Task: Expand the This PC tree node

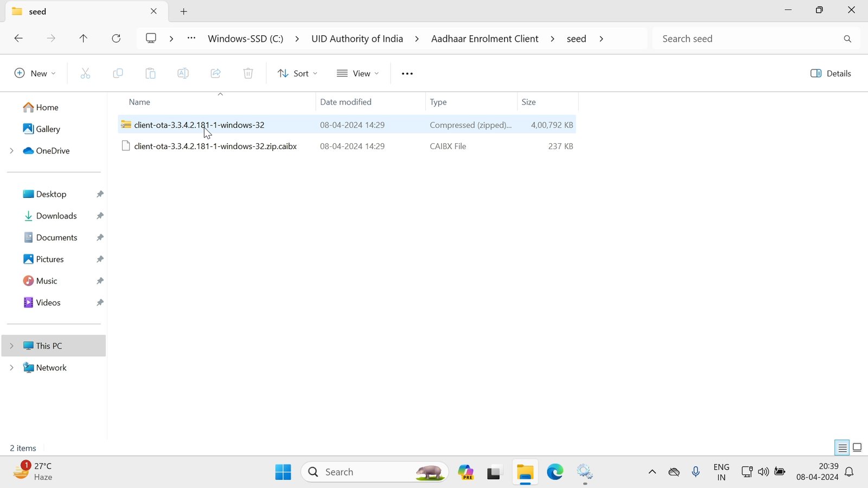Action: [11, 346]
